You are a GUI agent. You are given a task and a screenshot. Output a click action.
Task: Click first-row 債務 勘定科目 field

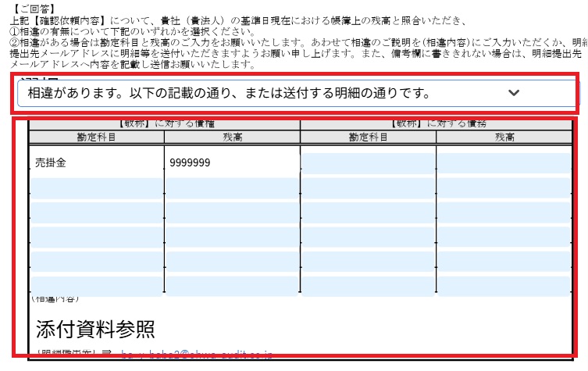[x=368, y=163]
